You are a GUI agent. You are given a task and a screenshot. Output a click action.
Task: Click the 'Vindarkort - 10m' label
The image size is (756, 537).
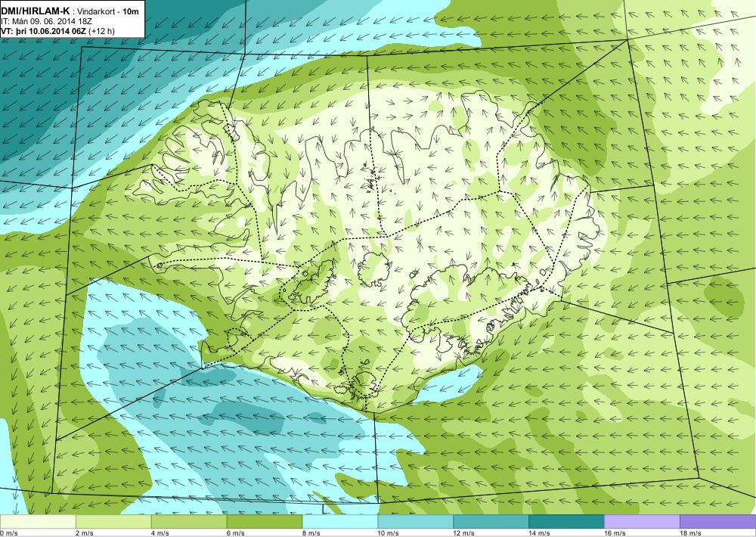point(108,11)
